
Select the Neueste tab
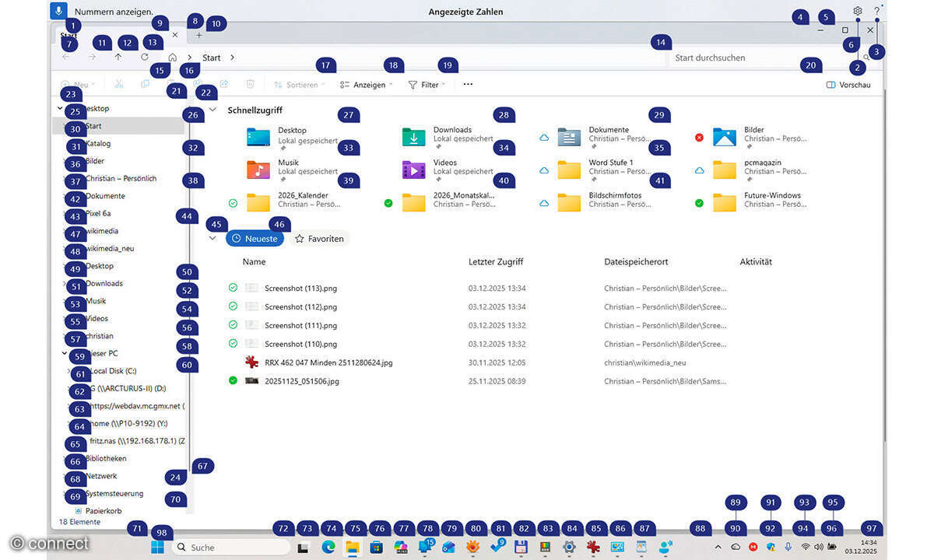(x=255, y=239)
